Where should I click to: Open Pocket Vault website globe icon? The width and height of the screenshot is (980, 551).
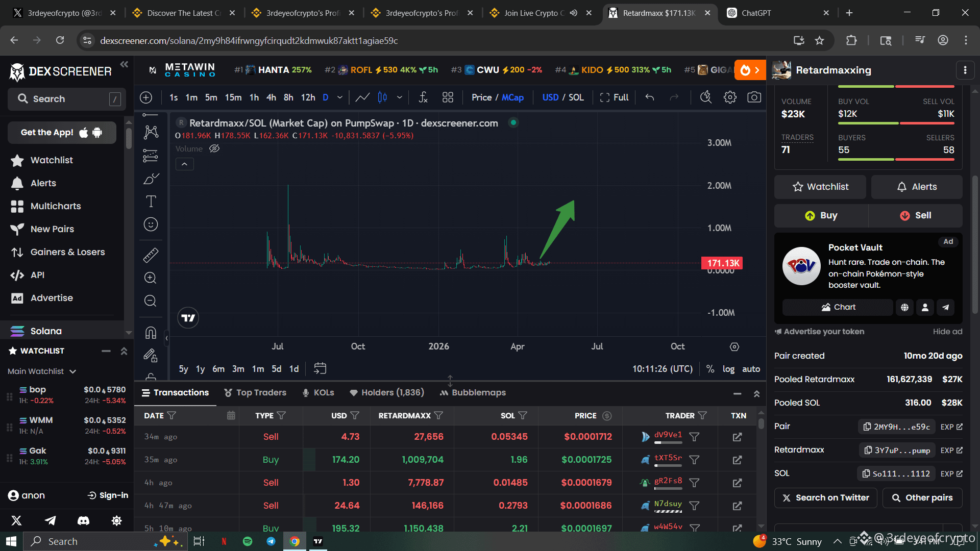point(904,307)
